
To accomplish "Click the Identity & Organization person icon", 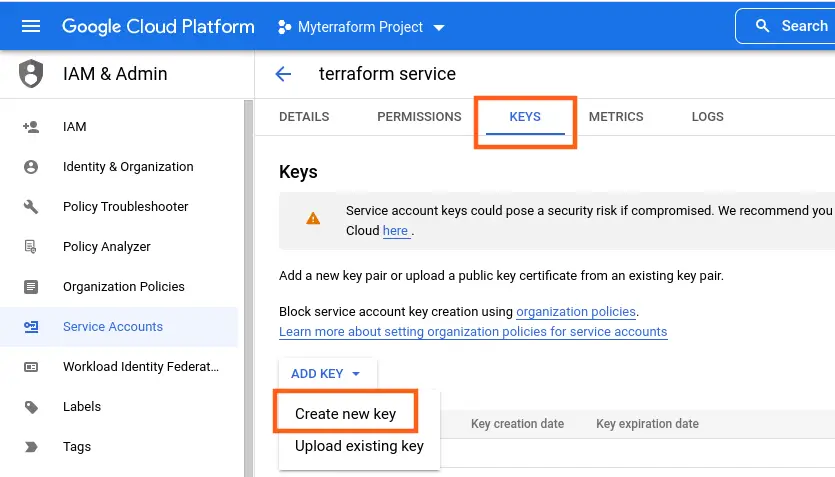I will tap(31, 167).
